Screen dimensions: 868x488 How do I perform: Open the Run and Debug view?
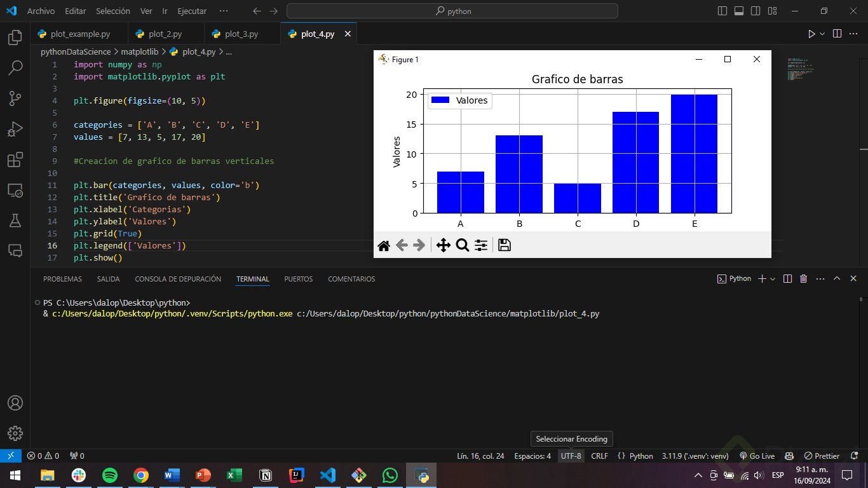pyautogui.click(x=15, y=129)
